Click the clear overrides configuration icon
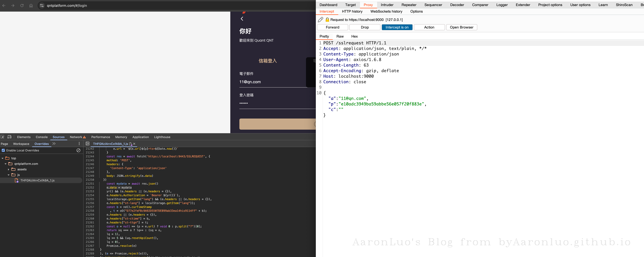 pyautogui.click(x=78, y=150)
